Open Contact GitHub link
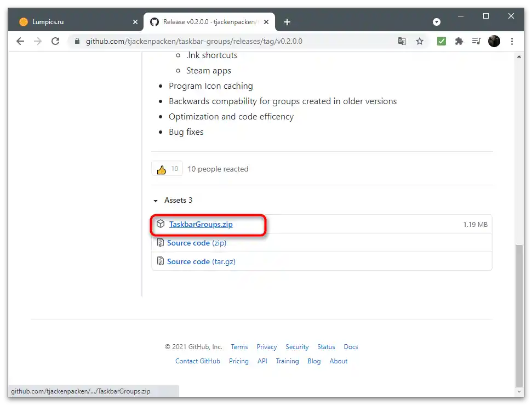The image size is (532, 405). coord(198,361)
